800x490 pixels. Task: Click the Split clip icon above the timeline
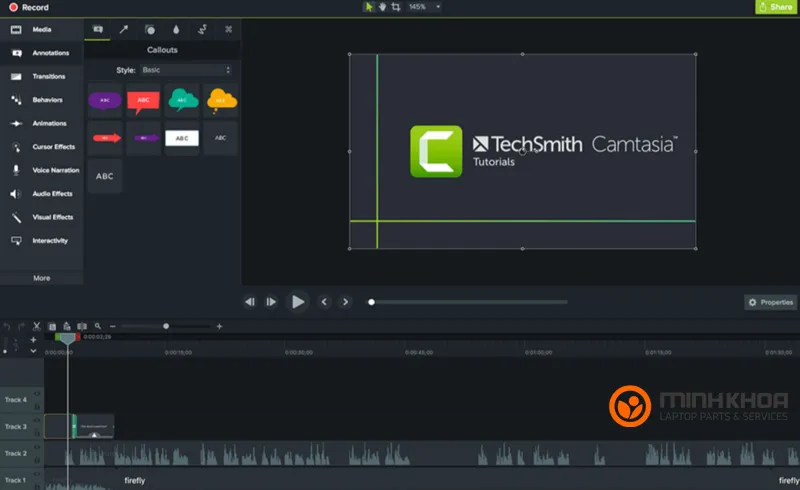coord(81,326)
